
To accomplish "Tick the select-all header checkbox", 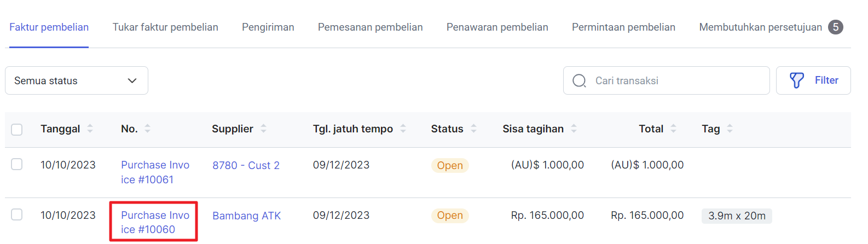I will coord(17,130).
